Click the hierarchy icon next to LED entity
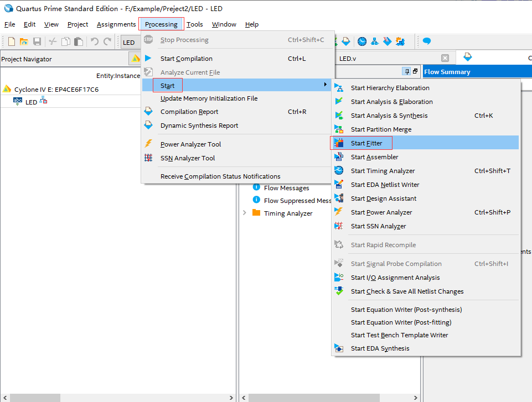 pyautogui.click(x=43, y=100)
